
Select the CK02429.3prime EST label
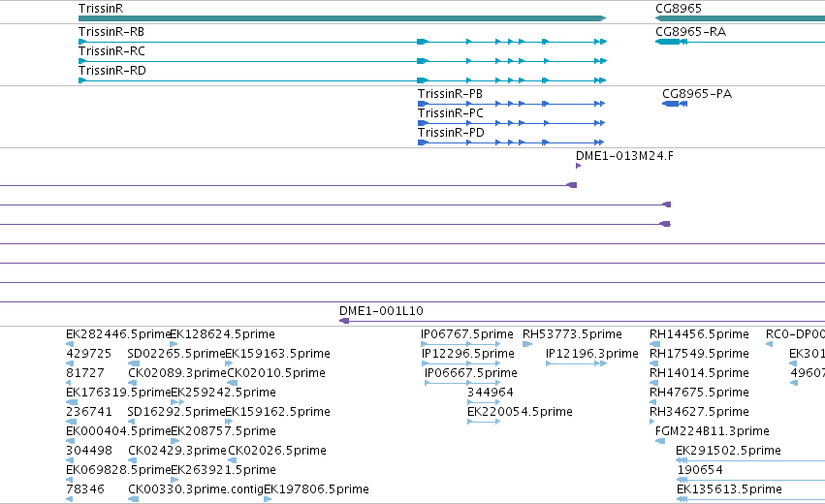click(x=177, y=451)
